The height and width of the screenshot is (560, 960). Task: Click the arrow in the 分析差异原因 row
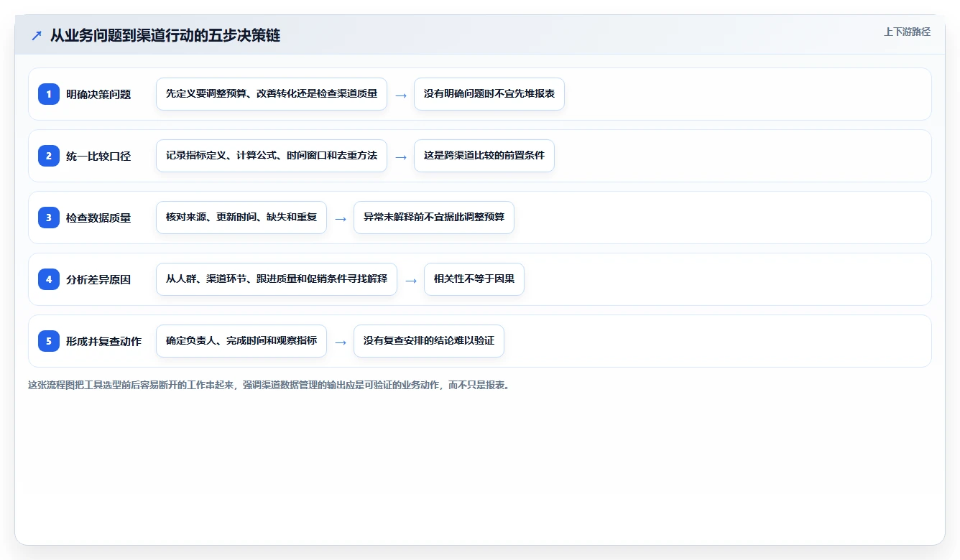click(x=411, y=280)
